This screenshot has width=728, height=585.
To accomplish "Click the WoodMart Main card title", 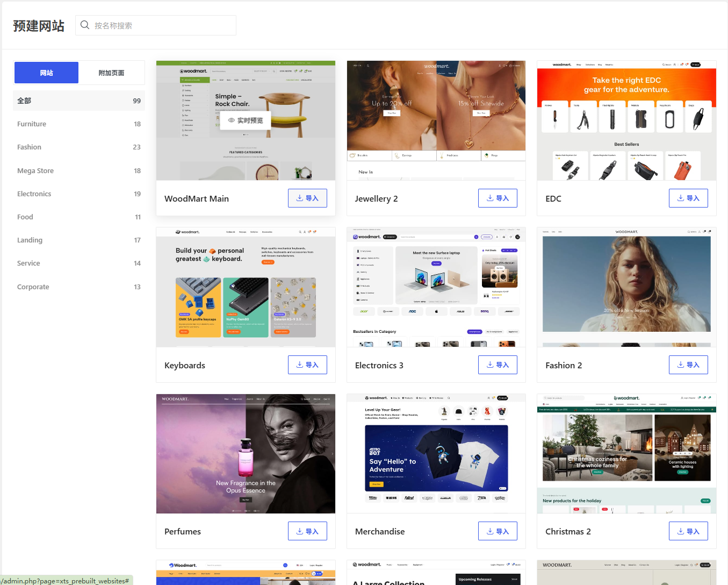I will [197, 199].
